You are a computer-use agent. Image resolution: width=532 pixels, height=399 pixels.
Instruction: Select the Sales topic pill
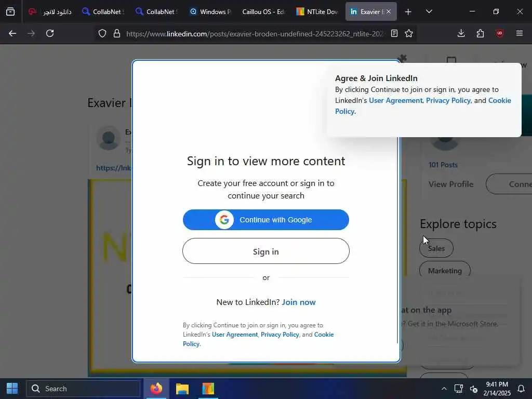pos(436,248)
